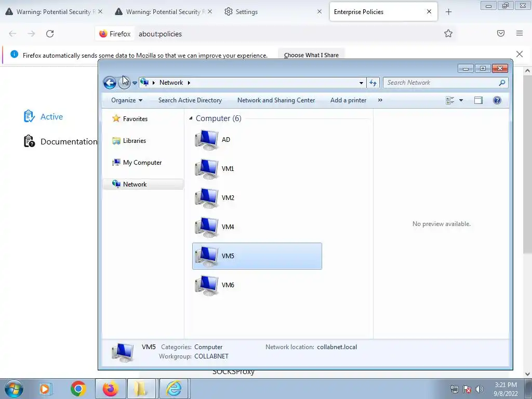This screenshot has width=532, height=399.
Task: Click the Explorer back arrow button
Action: click(x=110, y=83)
